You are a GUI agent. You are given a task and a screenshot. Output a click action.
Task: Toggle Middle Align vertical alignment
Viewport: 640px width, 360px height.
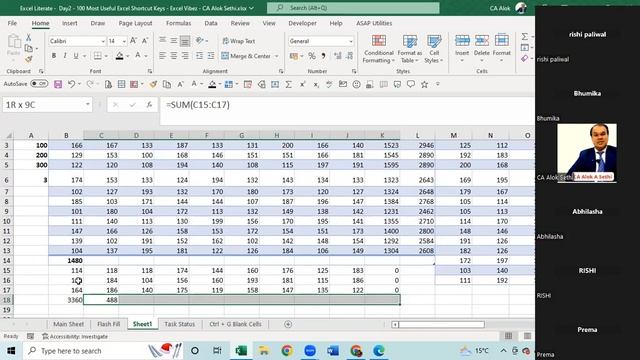173,41
